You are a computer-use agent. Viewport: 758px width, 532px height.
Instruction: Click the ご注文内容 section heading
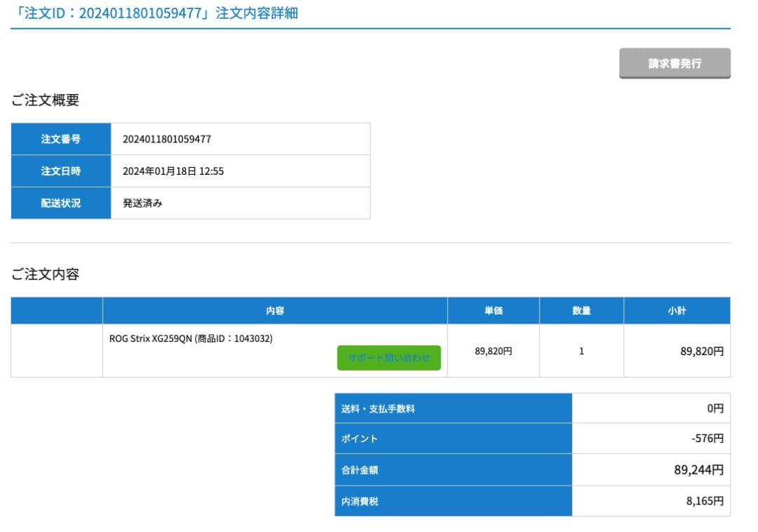click(x=45, y=274)
